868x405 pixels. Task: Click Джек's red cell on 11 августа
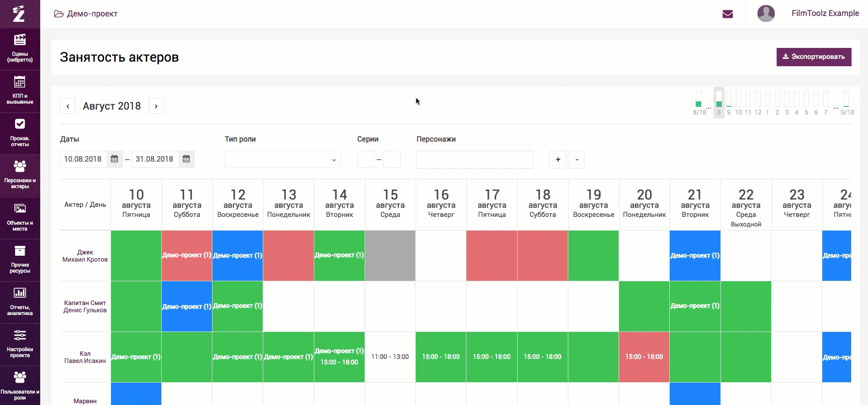(x=187, y=256)
